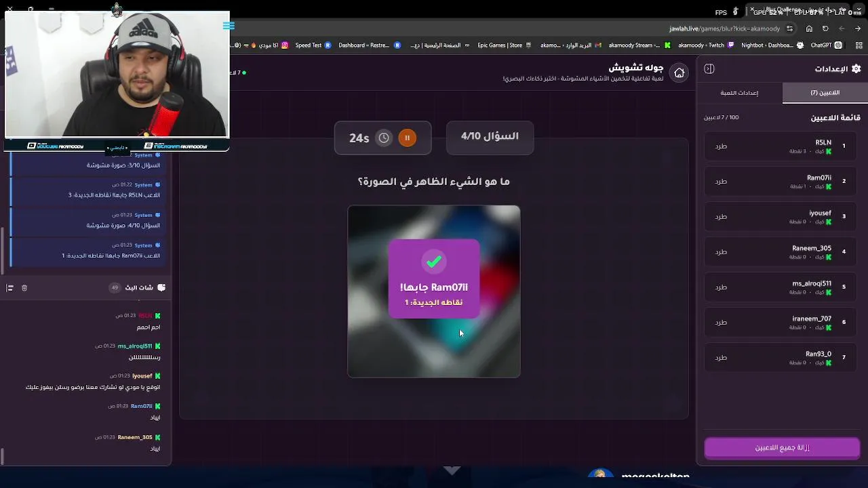
Task: Select player name iyousef in players list
Action: point(820,213)
